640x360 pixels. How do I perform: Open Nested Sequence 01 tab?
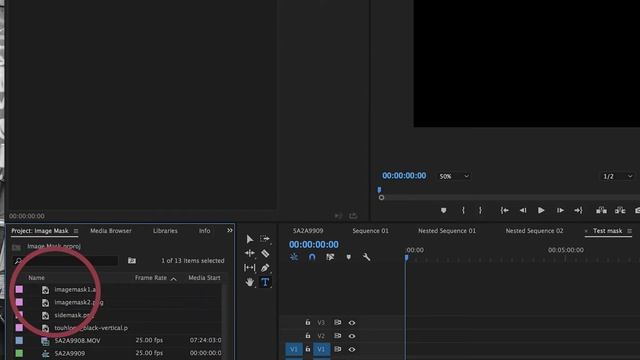coord(447,231)
